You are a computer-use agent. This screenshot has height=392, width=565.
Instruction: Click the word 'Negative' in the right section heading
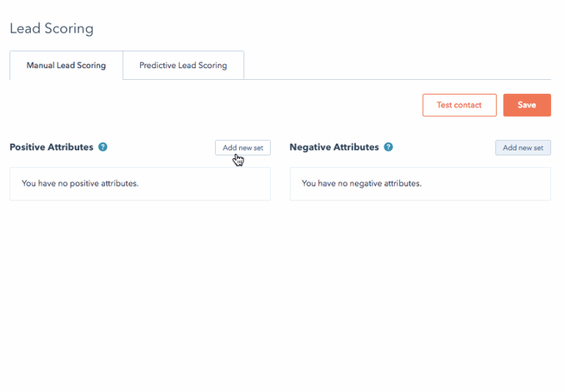(310, 147)
